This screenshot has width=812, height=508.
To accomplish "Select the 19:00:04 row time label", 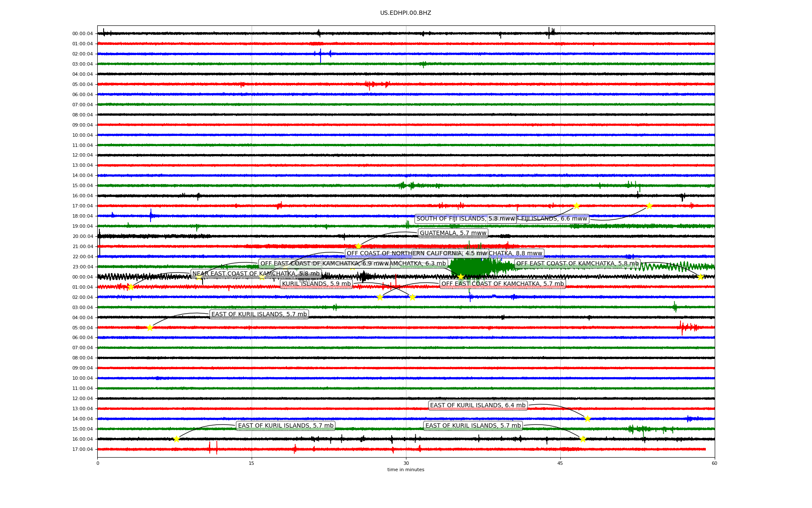I will pyautogui.click(x=82, y=226).
